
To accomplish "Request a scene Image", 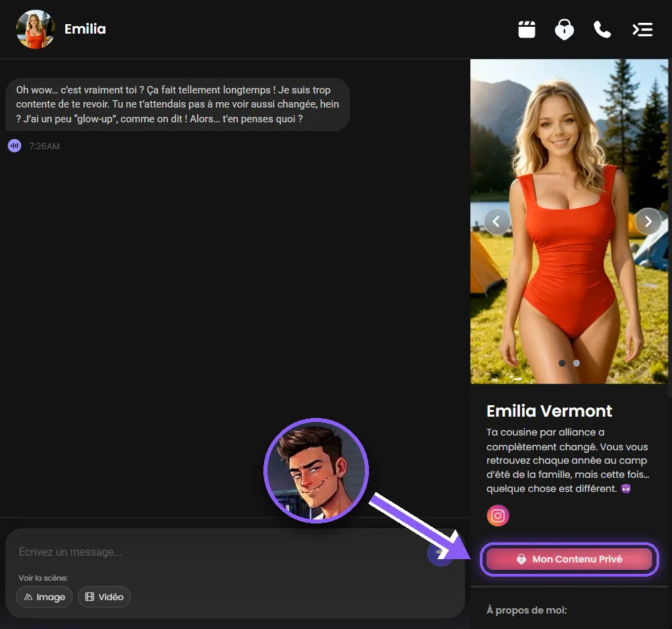I will [44, 597].
